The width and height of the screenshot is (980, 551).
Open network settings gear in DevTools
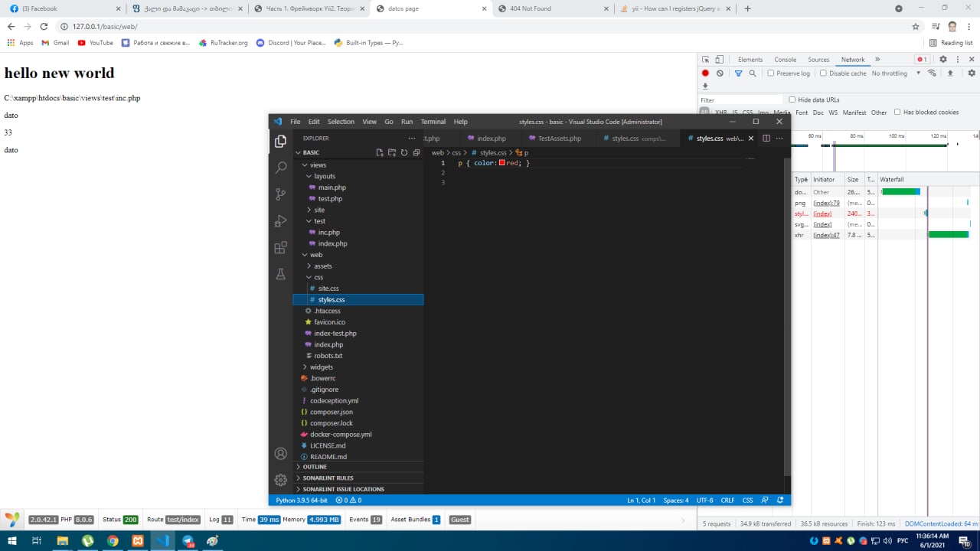point(972,73)
